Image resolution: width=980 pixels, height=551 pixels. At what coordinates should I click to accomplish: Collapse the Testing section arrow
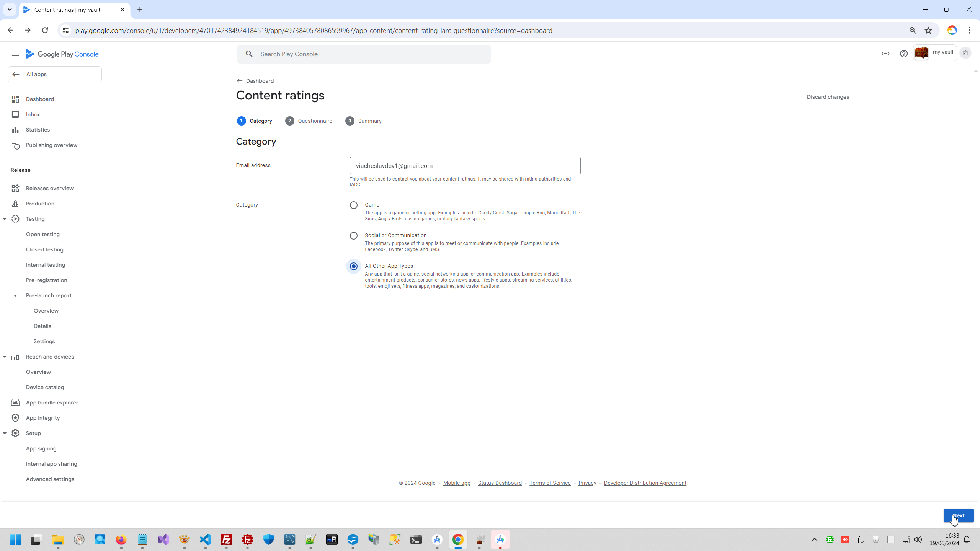tap(5, 219)
